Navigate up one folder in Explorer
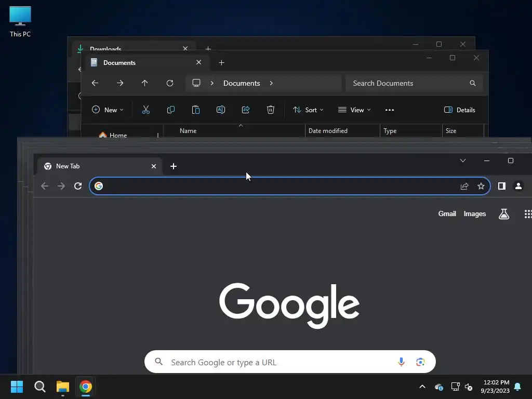Viewport: 532px width, 399px height. point(145,83)
